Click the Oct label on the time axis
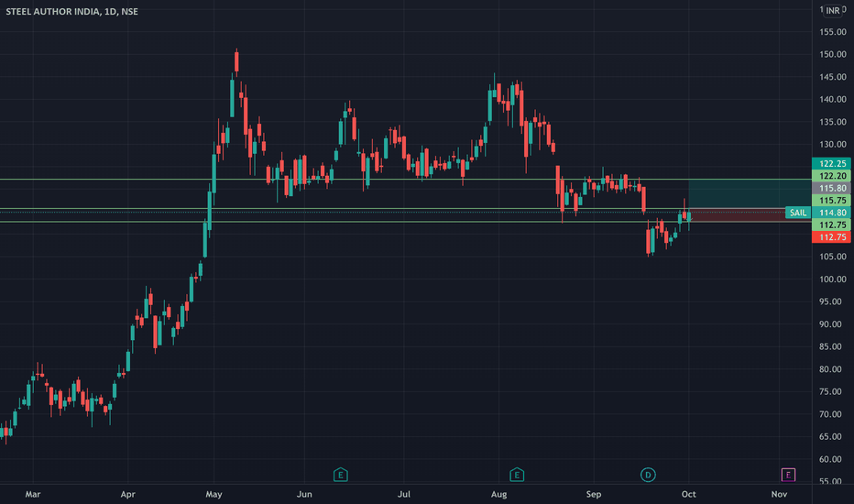 [x=688, y=494]
